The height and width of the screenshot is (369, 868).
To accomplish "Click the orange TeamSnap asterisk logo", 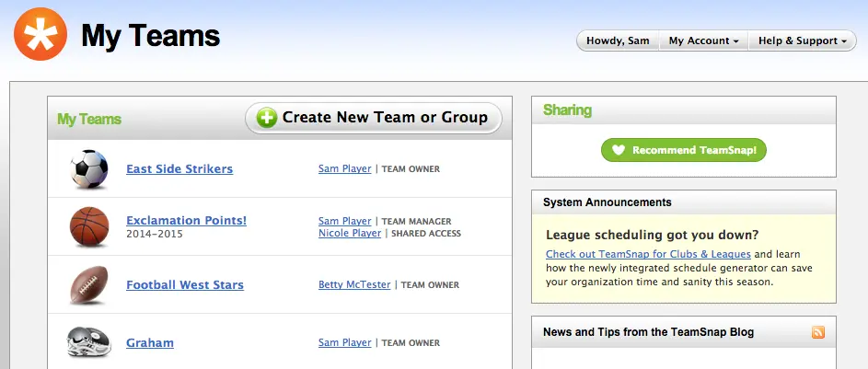I will pyautogui.click(x=41, y=34).
